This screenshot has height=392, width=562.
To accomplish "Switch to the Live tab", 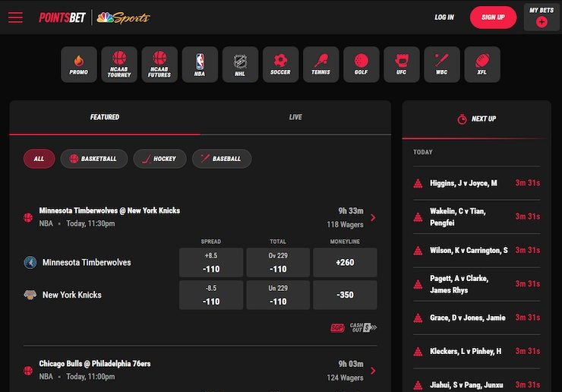I will 295,117.
